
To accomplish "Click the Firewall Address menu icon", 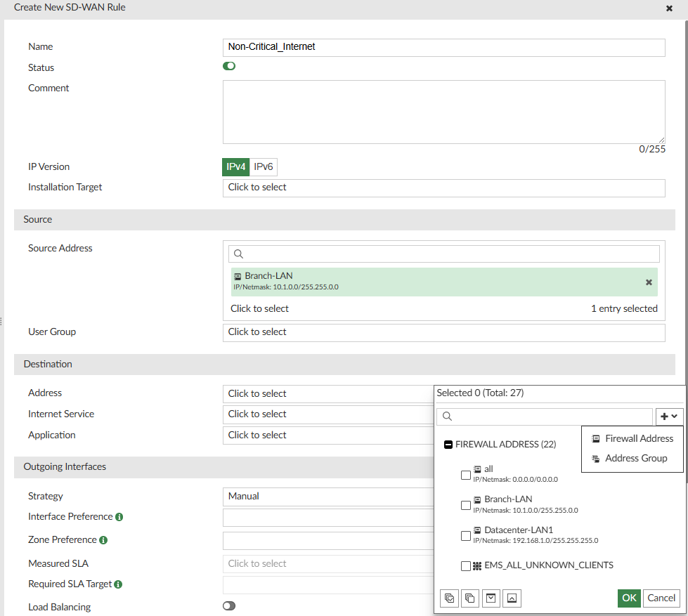I will 595,438.
